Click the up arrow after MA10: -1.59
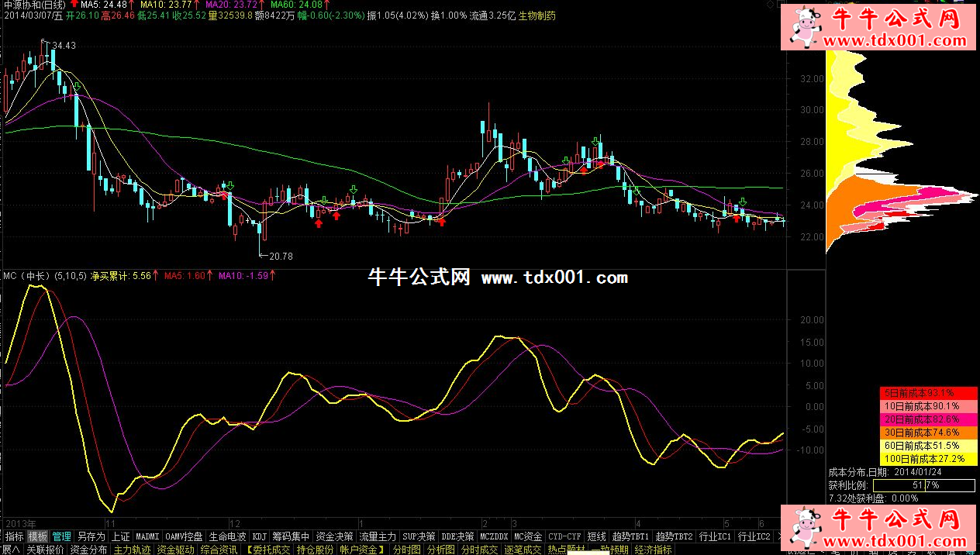The width and height of the screenshot is (980, 555). point(272,275)
